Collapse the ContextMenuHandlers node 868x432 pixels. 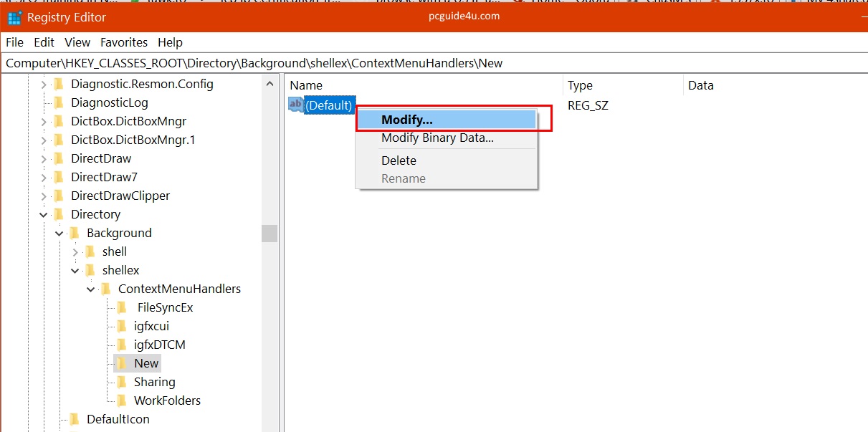pyautogui.click(x=91, y=289)
